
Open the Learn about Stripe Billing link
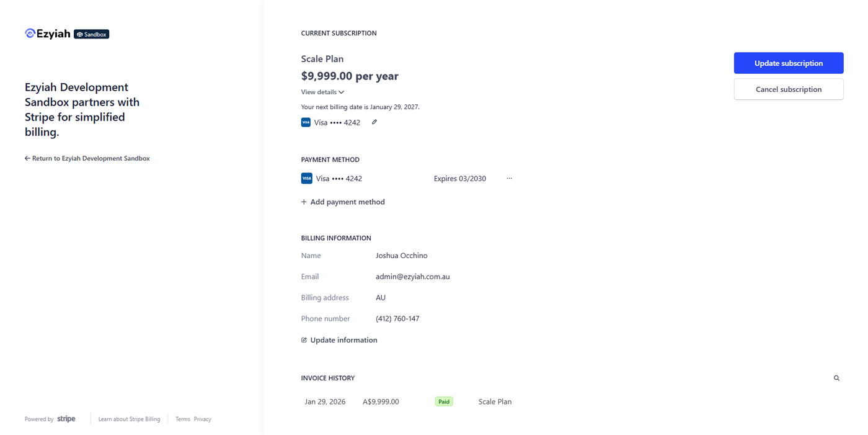click(129, 419)
